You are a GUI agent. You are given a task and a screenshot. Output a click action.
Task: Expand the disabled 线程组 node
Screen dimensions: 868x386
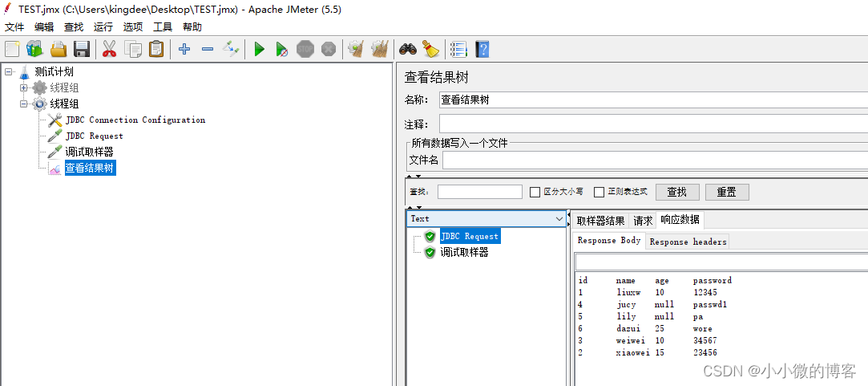[x=23, y=87]
